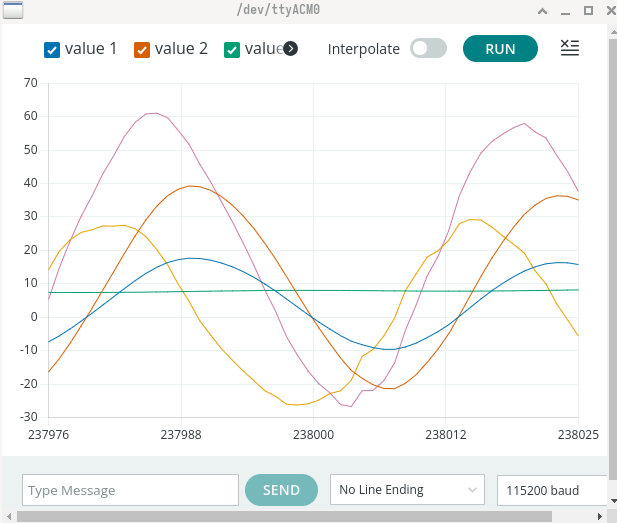Close the /dev/ttyACM0 window
The height and width of the screenshot is (523, 617).
coord(606,11)
